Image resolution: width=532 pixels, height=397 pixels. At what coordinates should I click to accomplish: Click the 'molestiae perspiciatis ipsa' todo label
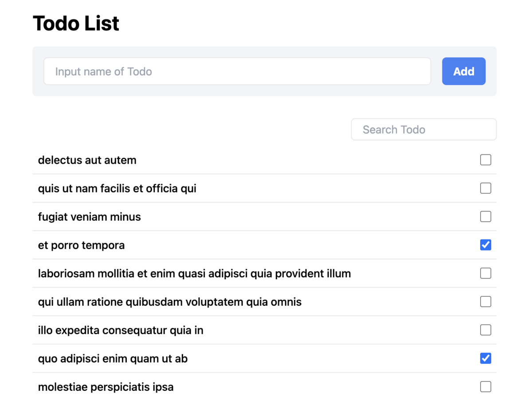[106, 387]
